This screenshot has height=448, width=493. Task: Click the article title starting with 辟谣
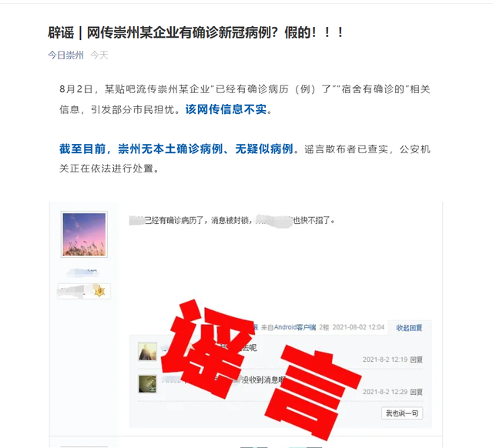(x=196, y=32)
